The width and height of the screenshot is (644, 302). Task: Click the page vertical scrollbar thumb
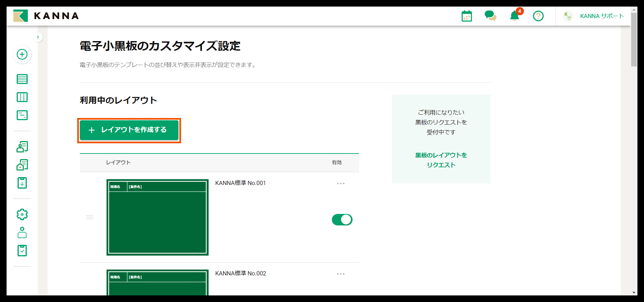coord(634,39)
